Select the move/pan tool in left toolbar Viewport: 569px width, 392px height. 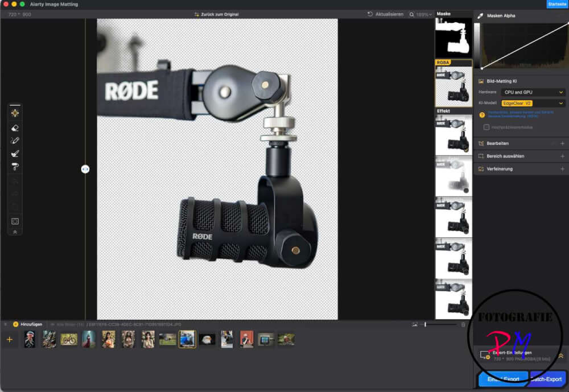click(x=15, y=113)
